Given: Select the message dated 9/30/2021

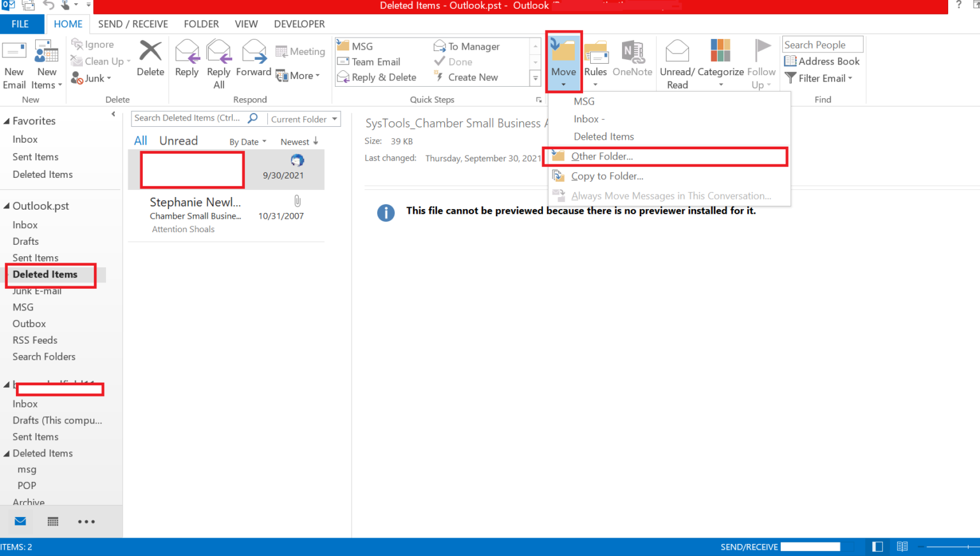Looking at the screenshot, I should click(x=226, y=170).
